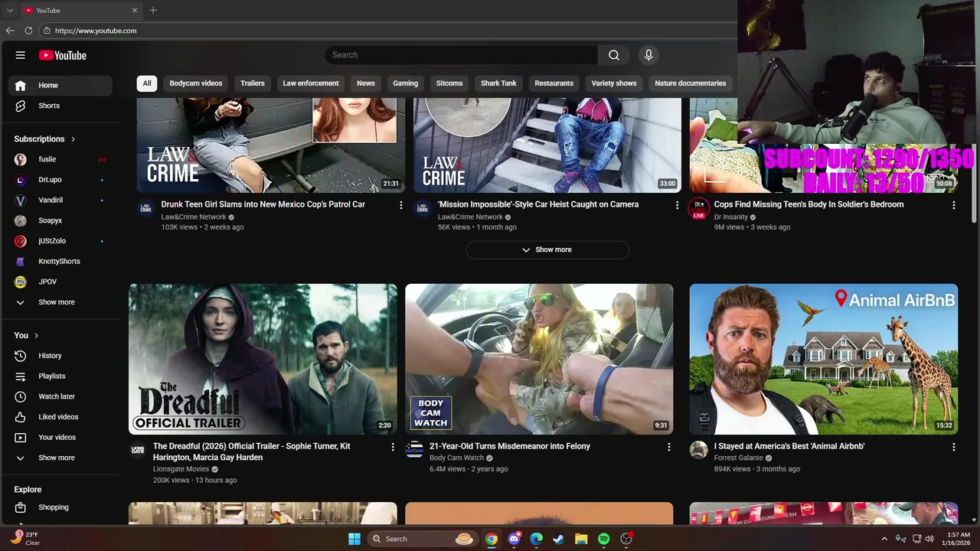Open jUStZolo channel subscription
Screen dimensions: 980x551
[60, 241]
